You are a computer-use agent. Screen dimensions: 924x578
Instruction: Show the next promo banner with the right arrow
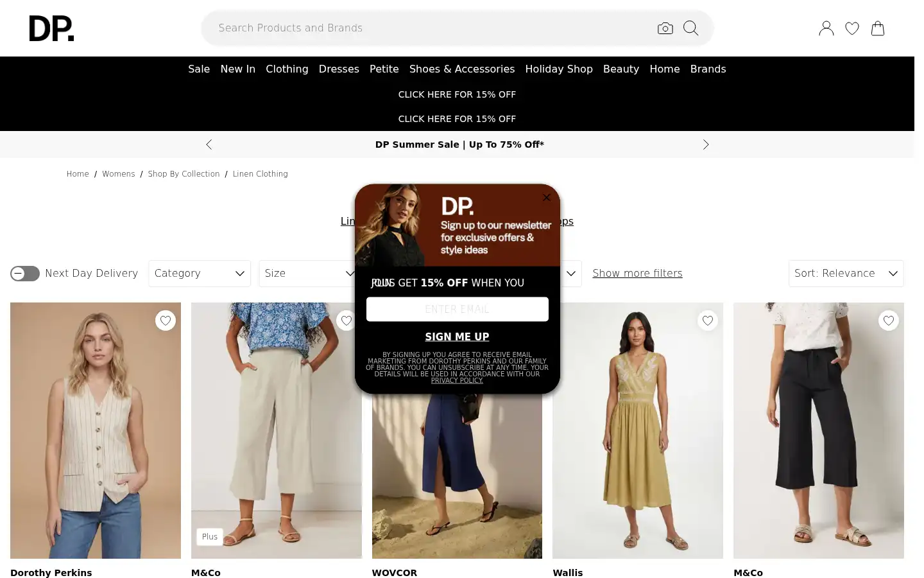coord(706,144)
